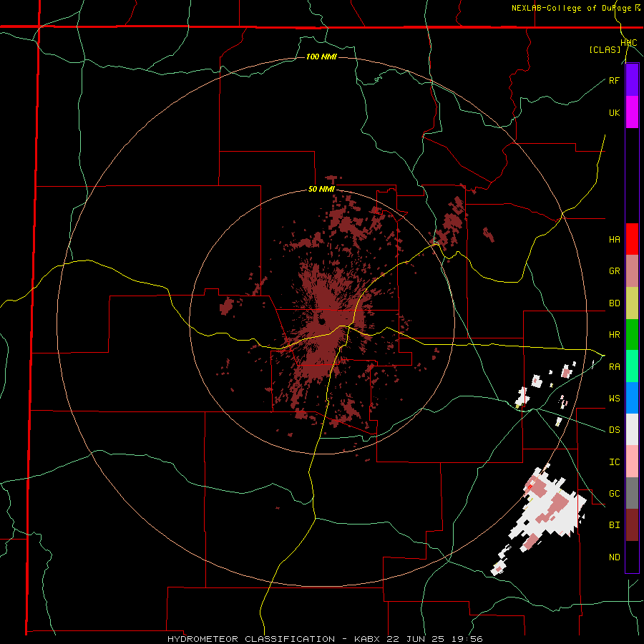
Task: Select the "BD" legend label
Action: click(x=614, y=303)
